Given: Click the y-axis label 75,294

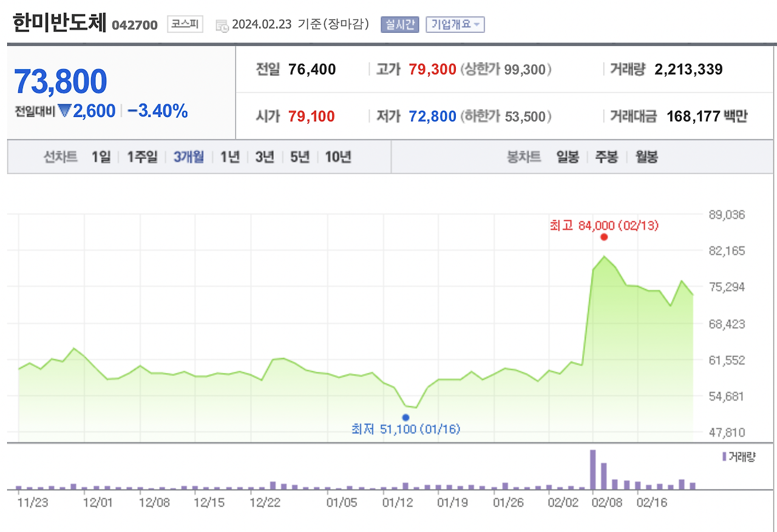Looking at the screenshot, I should 727,287.
